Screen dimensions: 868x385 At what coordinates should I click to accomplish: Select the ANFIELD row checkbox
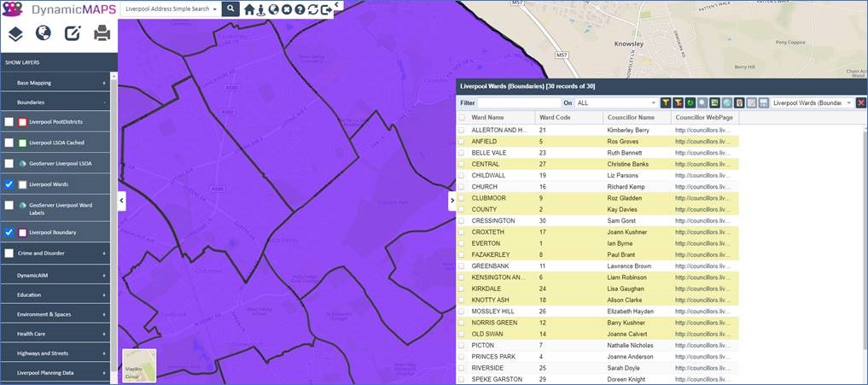click(x=462, y=141)
